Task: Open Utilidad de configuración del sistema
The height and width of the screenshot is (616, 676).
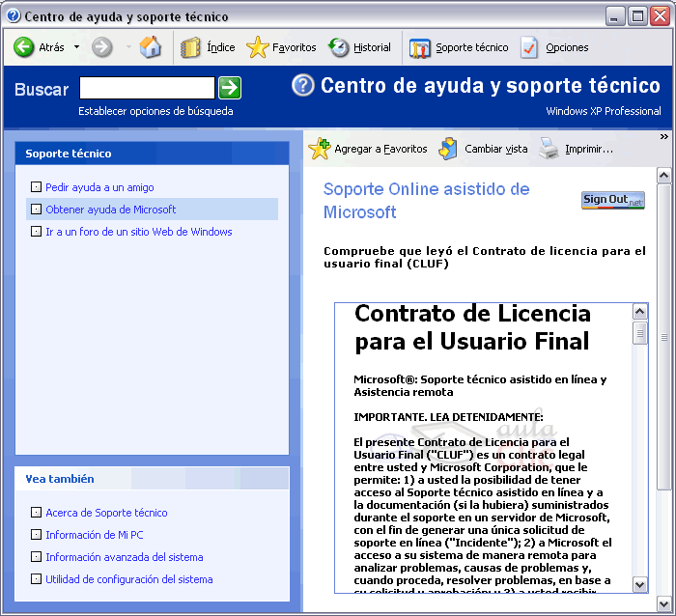Action: (128, 579)
